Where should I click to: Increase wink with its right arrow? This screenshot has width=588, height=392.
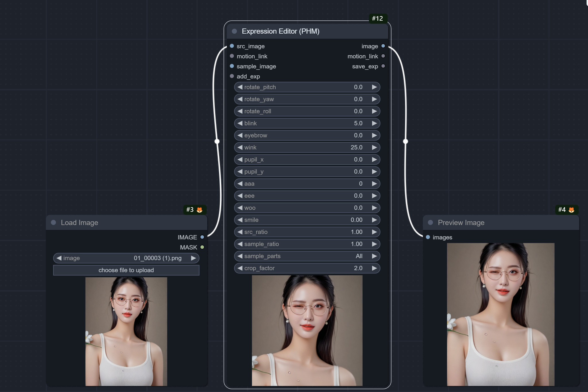click(374, 147)
